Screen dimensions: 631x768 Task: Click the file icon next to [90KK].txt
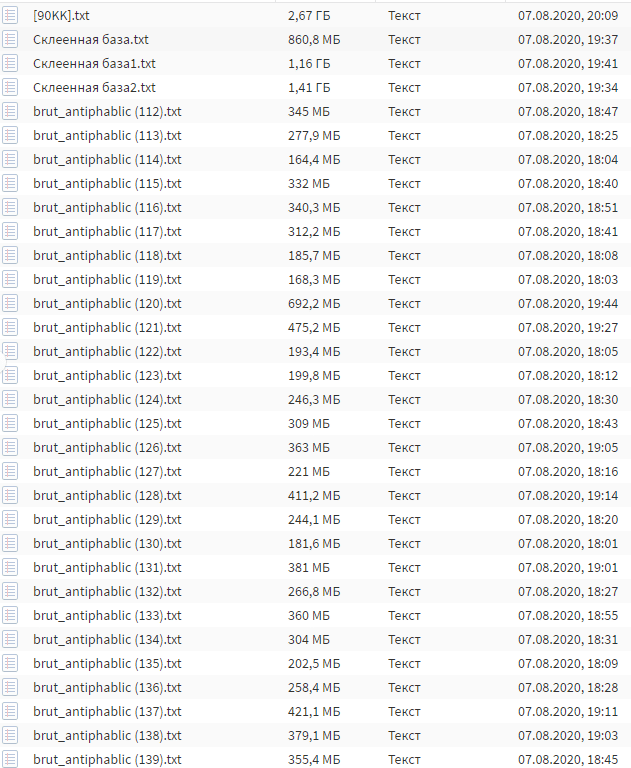coord(10,15)
